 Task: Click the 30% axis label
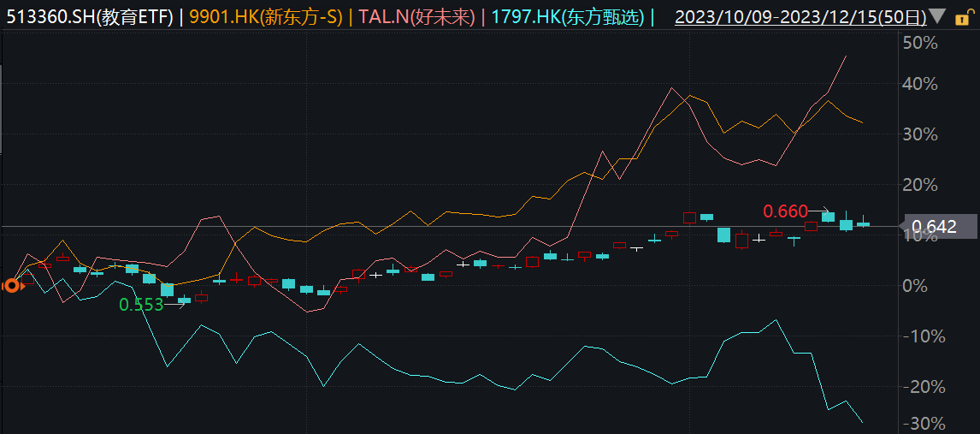coord(920,134)
